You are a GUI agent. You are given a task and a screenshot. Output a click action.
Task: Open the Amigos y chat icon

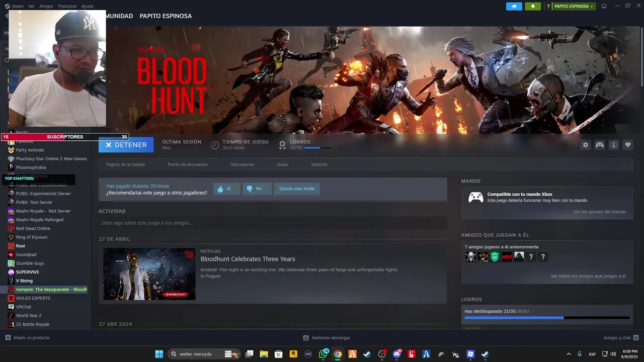coord(636,337)
